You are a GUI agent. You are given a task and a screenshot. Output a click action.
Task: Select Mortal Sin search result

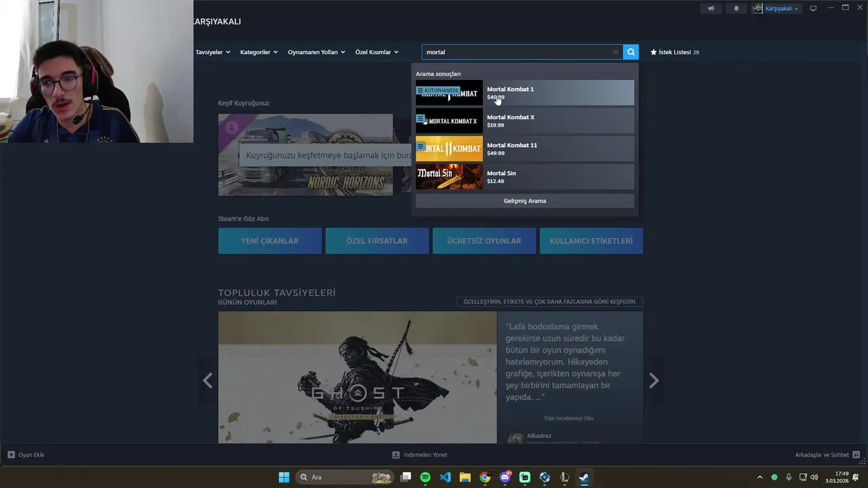pyautogui.click(x=525, y=177)
